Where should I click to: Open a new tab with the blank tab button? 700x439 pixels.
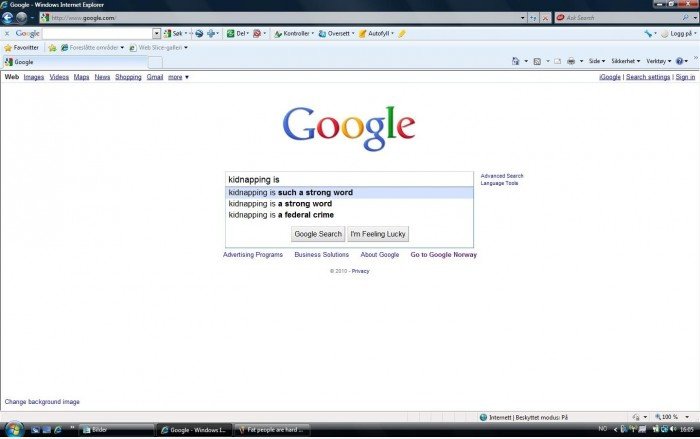click(x=155, y=63)
